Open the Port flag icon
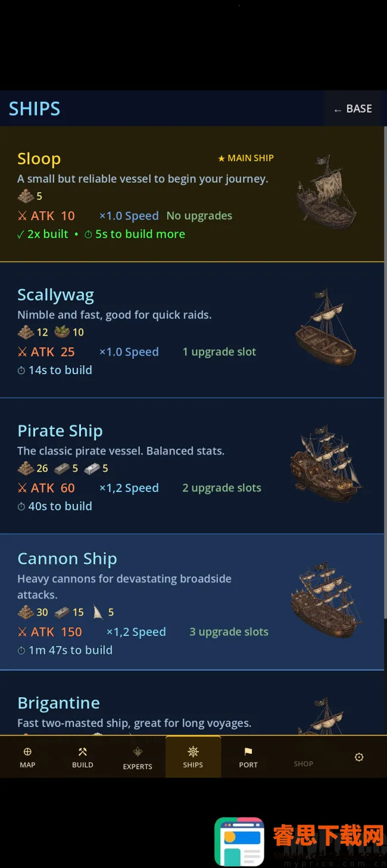This screenshot has height=868, width=387. click(248, 751)
